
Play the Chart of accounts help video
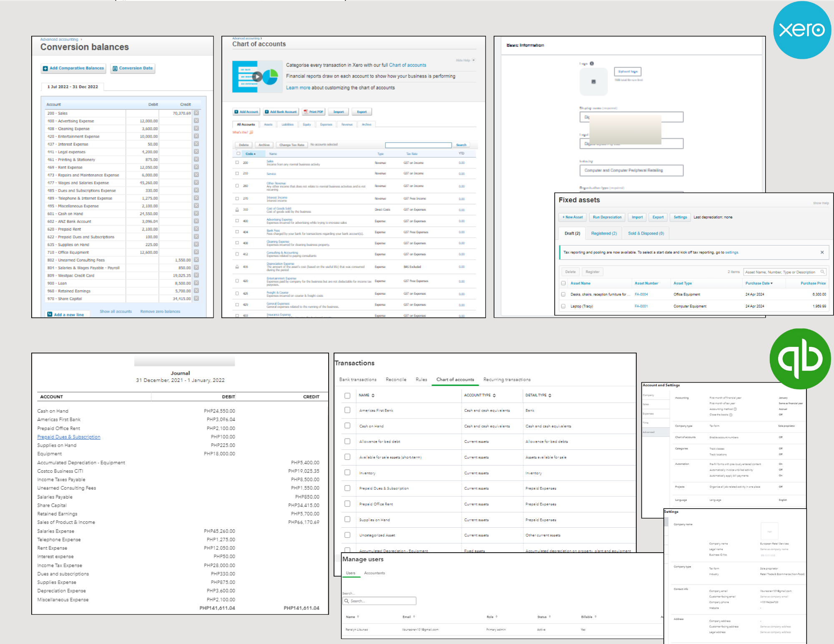(257, 77)
